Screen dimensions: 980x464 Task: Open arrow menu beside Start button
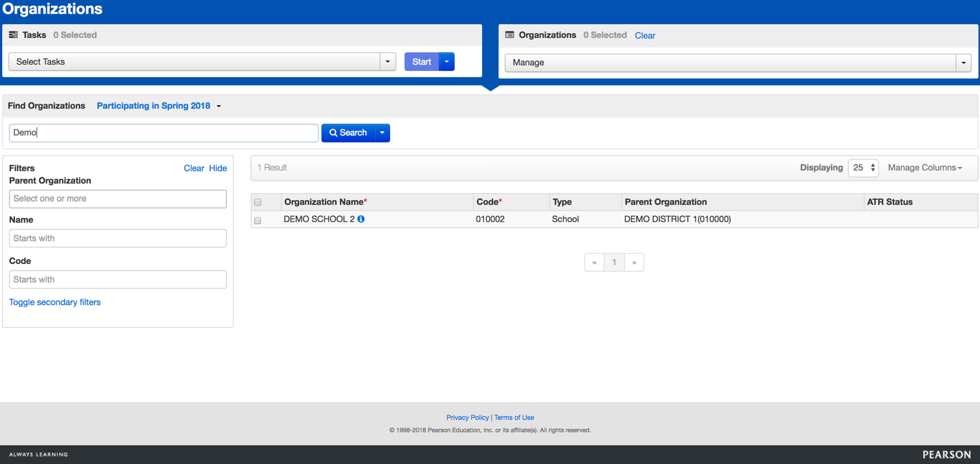tap(447, 62)
